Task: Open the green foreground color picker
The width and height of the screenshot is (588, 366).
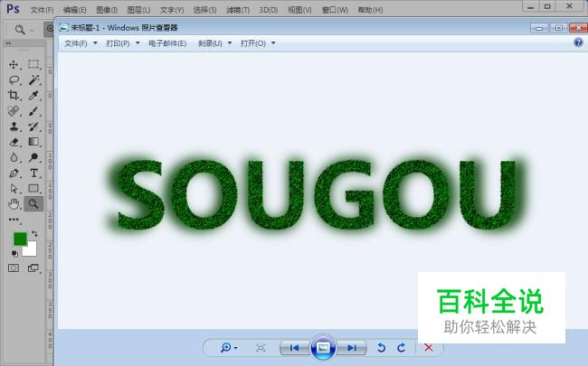Action: tap(20, 239)
